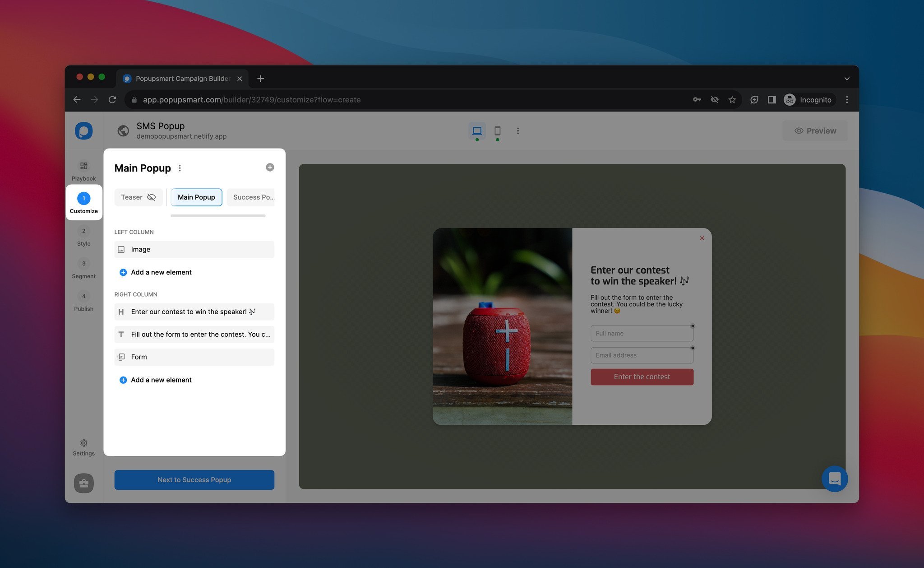Click the Publish step icon

(x=84, y=297)
